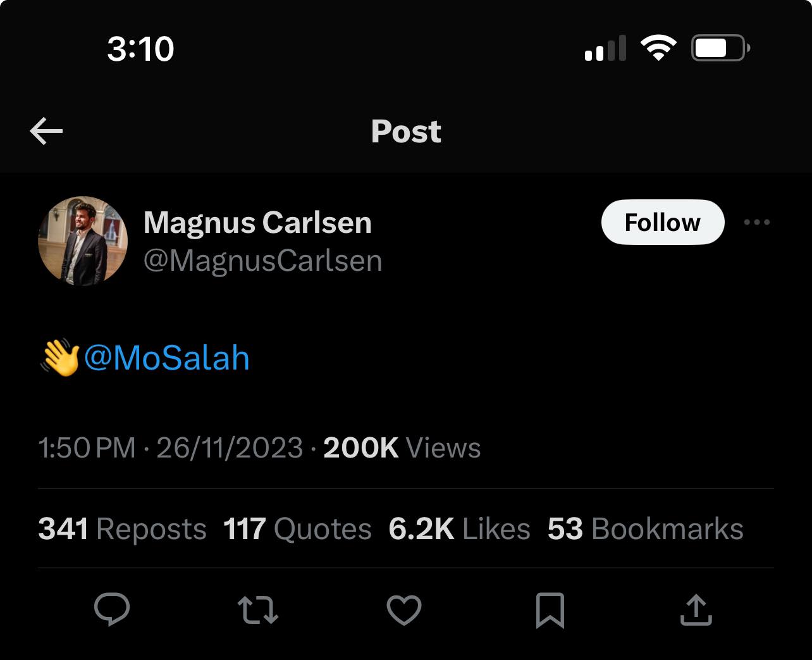
Task: View the 6.2K Likes list
Action: (x=459, y=529)
